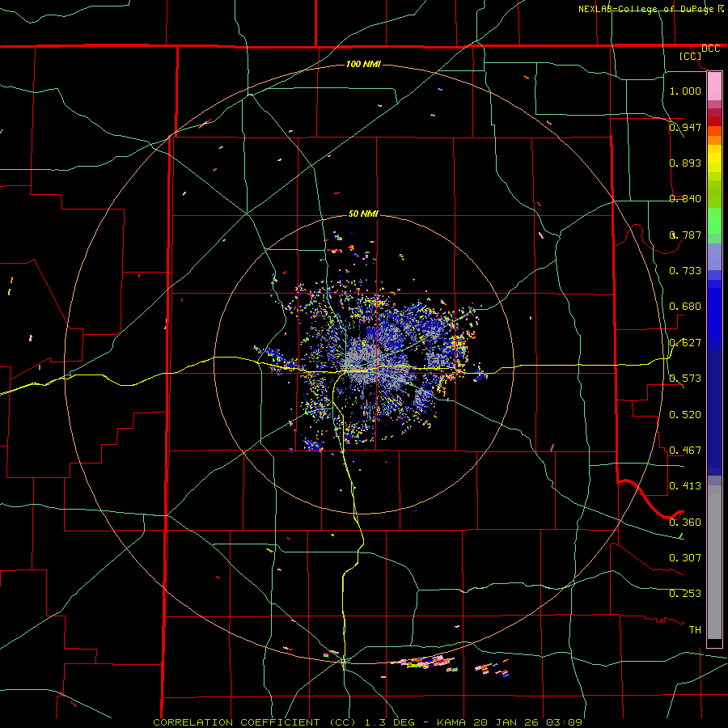Select the 0.573 legend value
This screenshot has width=728, height=728.
click(685, 378)
